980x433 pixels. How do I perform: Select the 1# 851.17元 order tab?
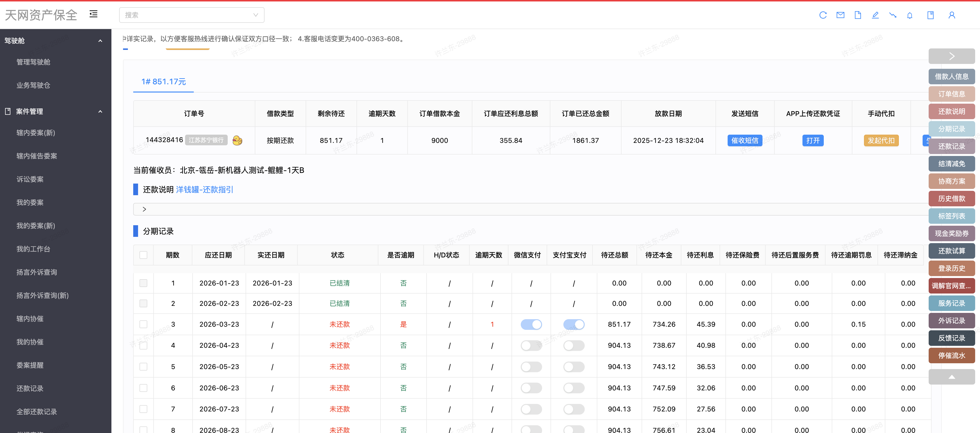coord(163,82)
